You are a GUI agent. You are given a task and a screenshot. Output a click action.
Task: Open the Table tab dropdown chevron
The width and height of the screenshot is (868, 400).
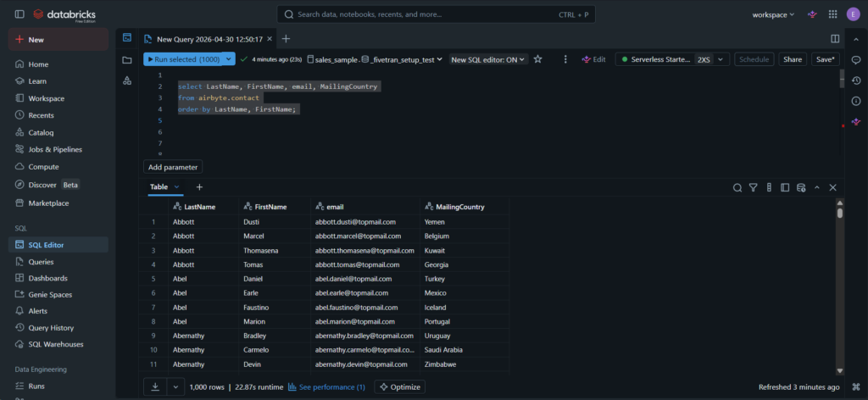pyautogui.click(x=177, y=187)
